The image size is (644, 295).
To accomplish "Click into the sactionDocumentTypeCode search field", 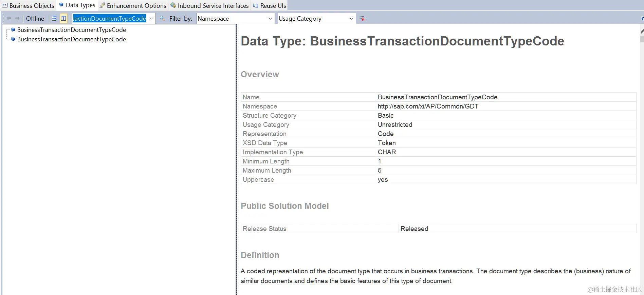I will click(109, 18).
